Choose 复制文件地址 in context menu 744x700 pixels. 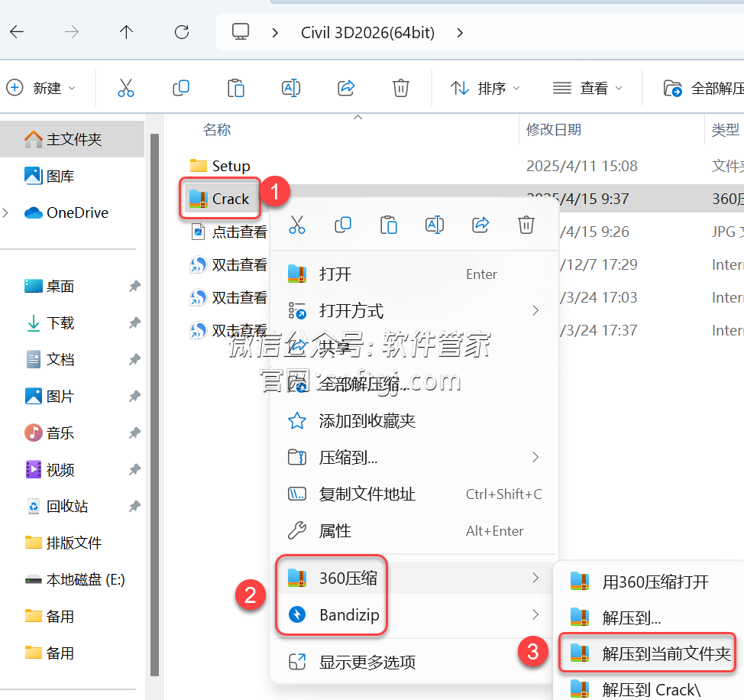coord(416,494)
